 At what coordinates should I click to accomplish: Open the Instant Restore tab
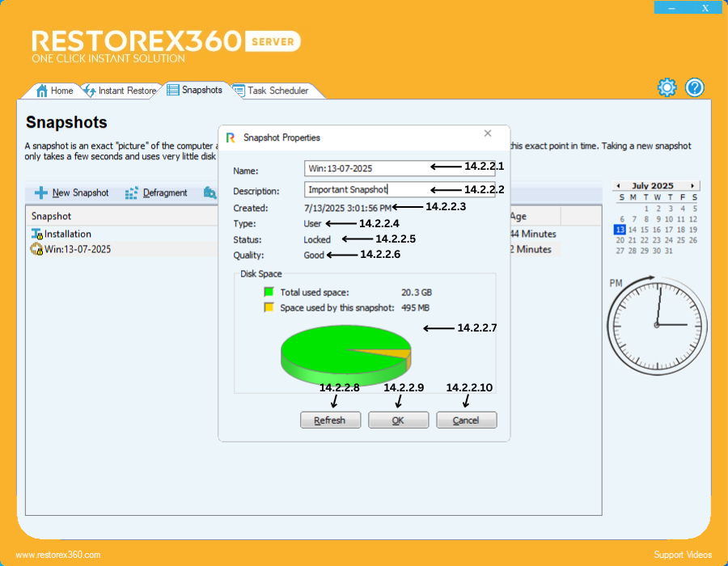point(121,91)
